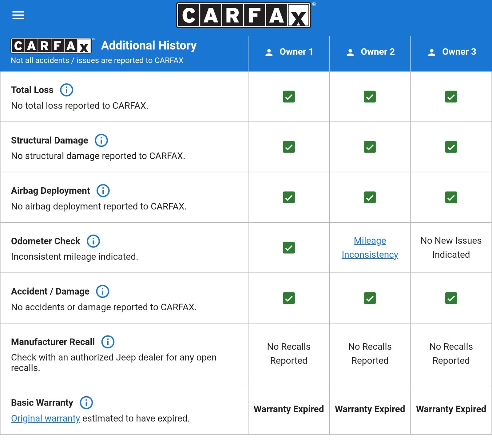Screen dimensions: 492x448
Task: Select the Owner 2 column header
Action: click(370, 52)
